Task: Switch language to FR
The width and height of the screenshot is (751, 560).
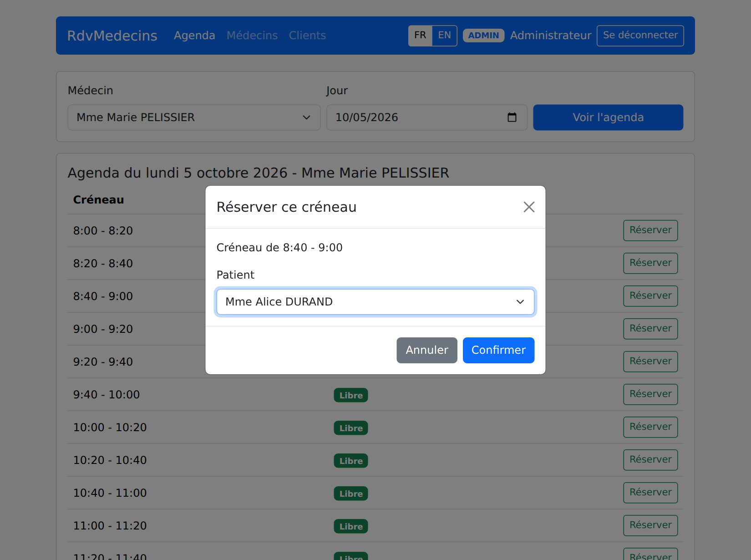Action: click(x=420, y=36)
